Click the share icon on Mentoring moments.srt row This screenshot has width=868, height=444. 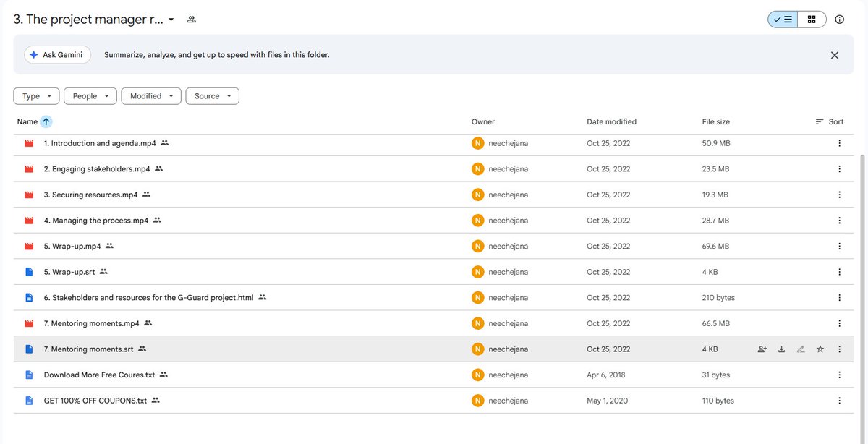(762, 349)
